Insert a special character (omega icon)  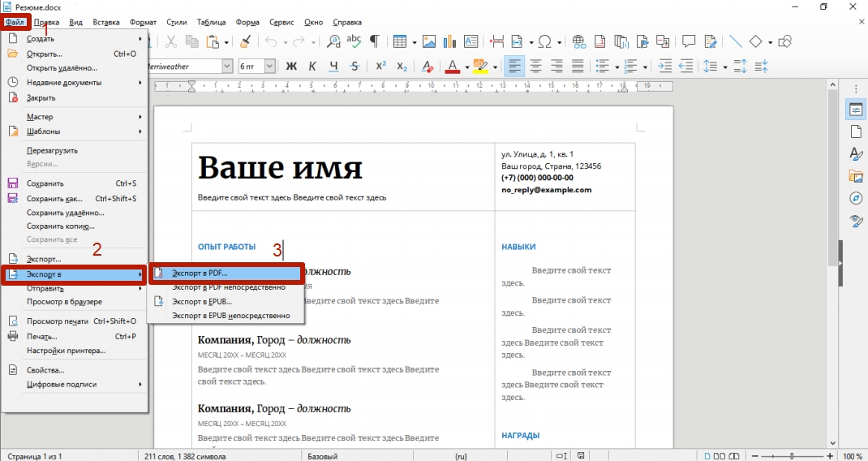pos(544,41)
